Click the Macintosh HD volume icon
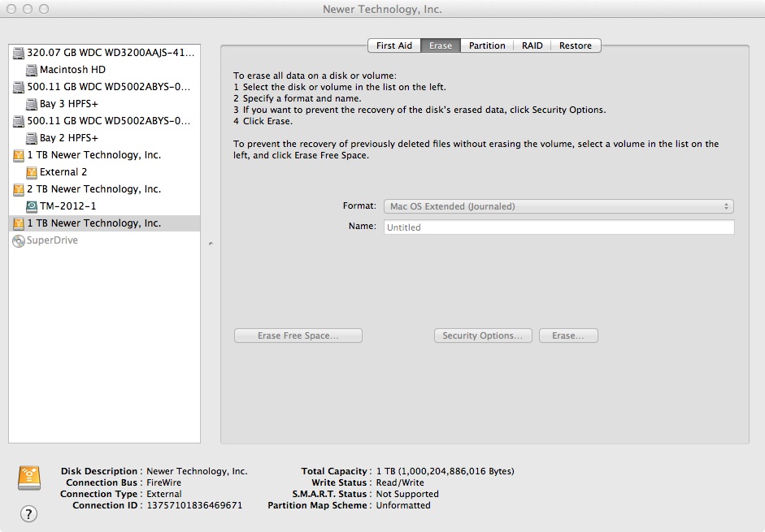The height and width of the screenshot is (532, 765). [x=31, y=70]
